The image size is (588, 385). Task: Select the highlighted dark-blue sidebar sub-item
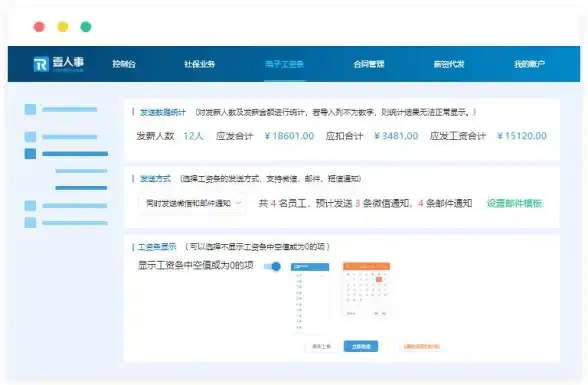pos(81,188)
